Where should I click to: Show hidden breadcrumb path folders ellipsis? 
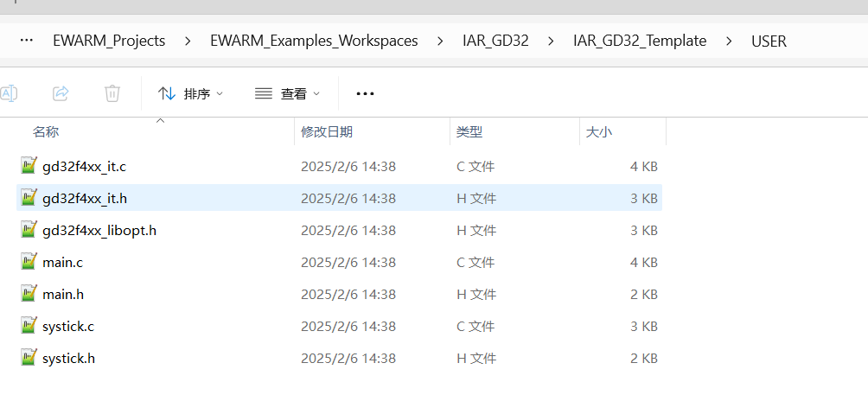pos(26,41)
